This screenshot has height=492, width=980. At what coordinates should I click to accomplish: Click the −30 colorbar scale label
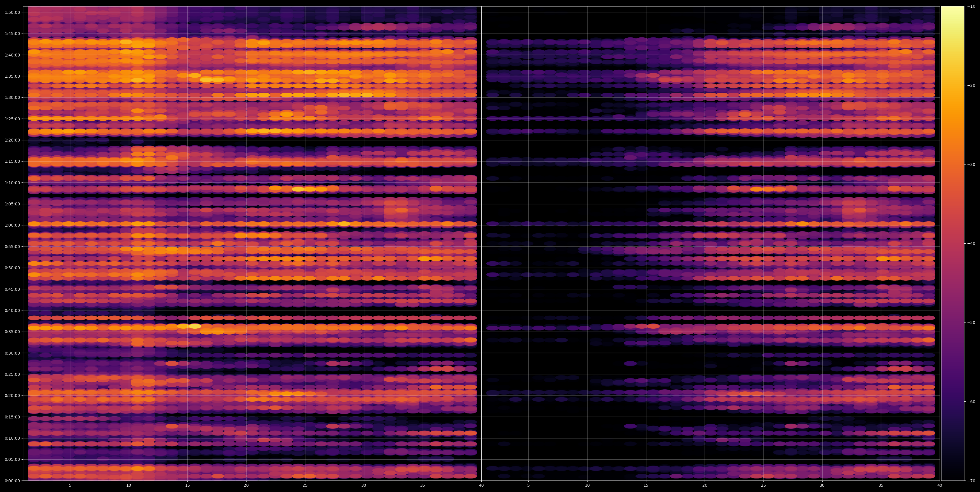click(971, 165)
